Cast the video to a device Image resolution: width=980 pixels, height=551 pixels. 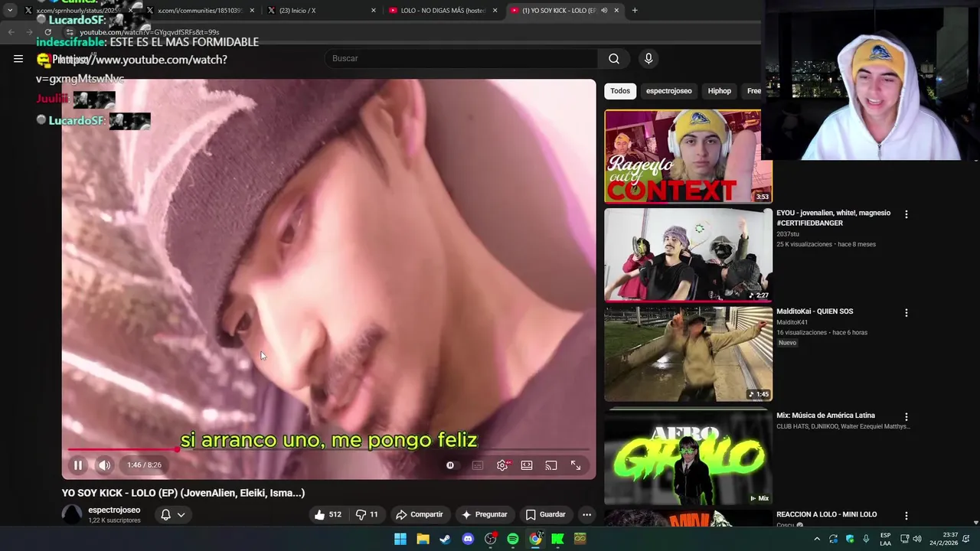click(551, 465)
